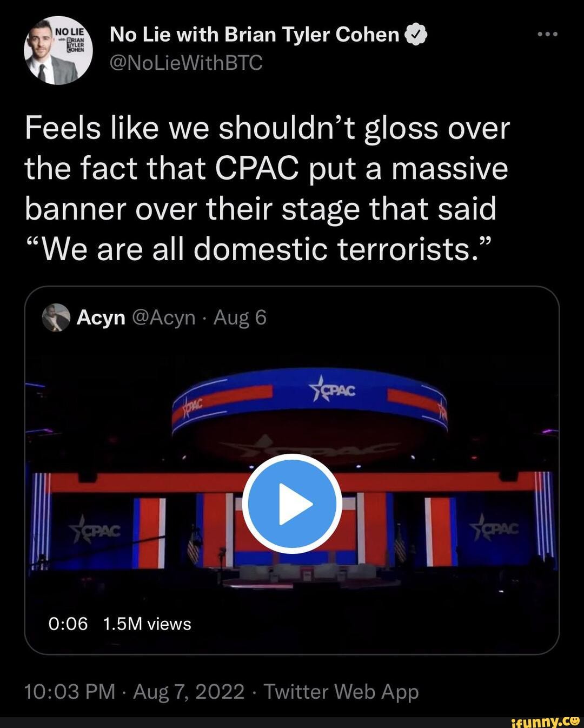Play the embedded CPAC video
Viewport: 584px width, 728px height.
coord(292,504)
